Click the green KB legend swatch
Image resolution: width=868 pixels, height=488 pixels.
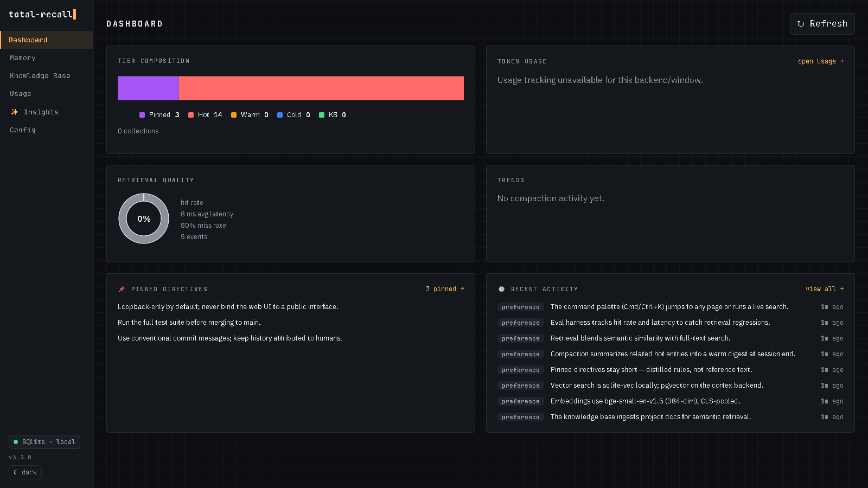coord(322,115)
